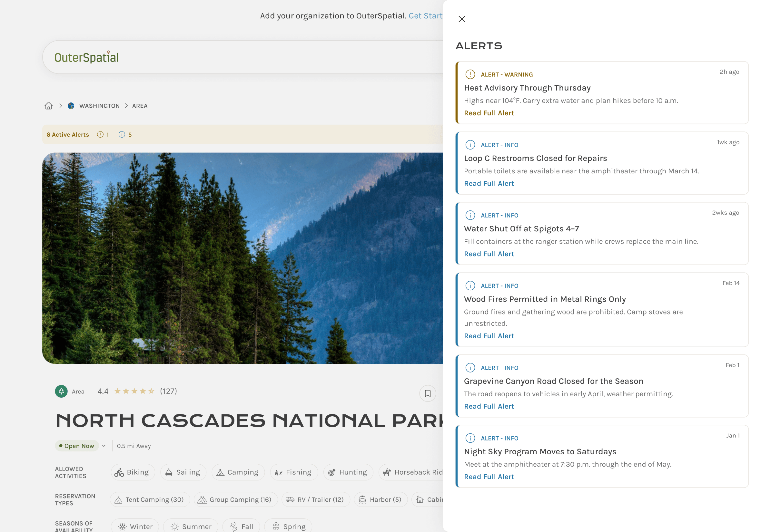Screen dimensions: 761x532
Task: Click the Feb 1 alert date
Action: point(733,365)
